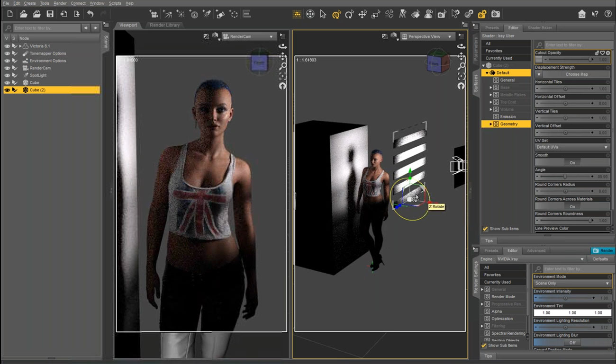This screenshot has width=616, height=364.
Task: Click the Save floppy disk icon
Action: [50, 14]
